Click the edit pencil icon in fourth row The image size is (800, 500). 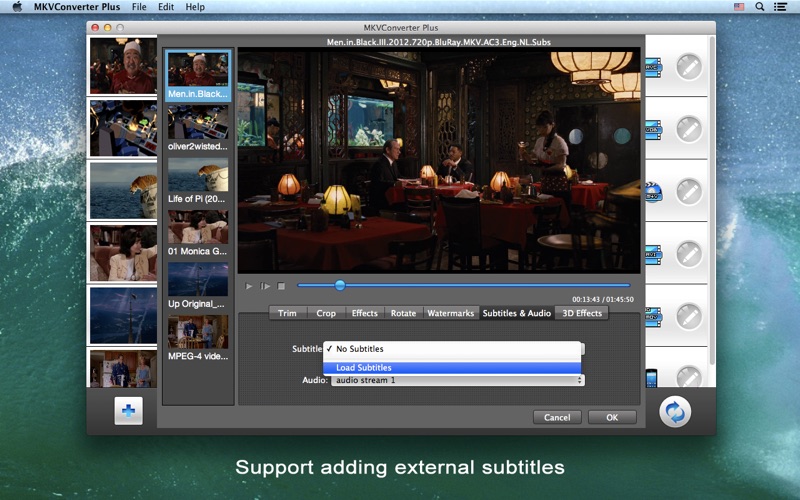pyautogui.click(x=689, y=254)
